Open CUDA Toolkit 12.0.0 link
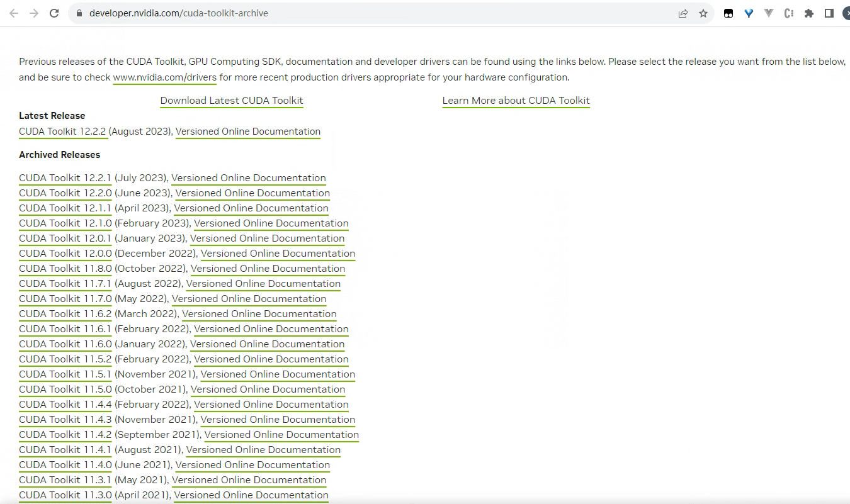Viewport: 850px width, 504px height. pyautogui.click(x=65, y=254)
